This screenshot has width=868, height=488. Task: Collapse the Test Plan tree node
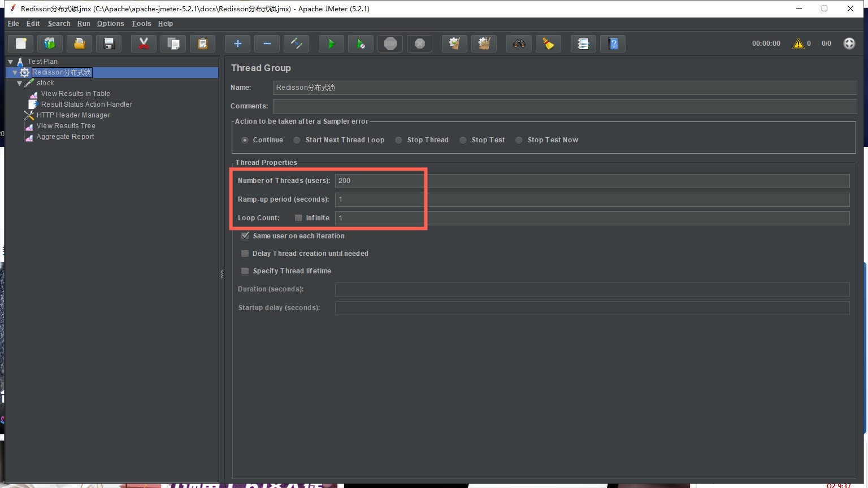pyautogui.click(x=10, y=62)
